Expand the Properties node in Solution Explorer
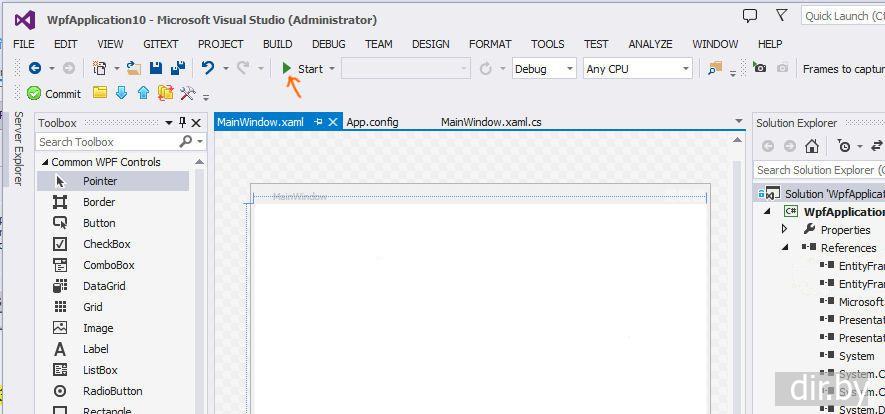The height and width of the screenshot is (414, 885). (785, 229)
